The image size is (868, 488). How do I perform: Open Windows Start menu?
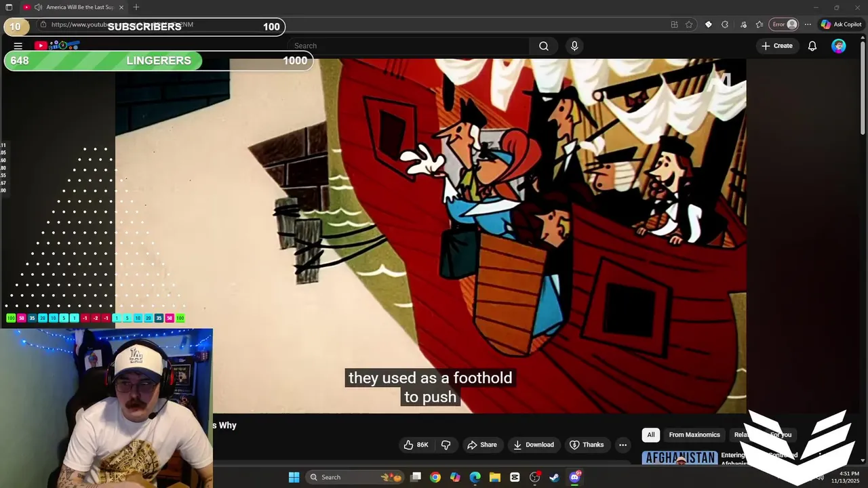[x=294, y=477]
